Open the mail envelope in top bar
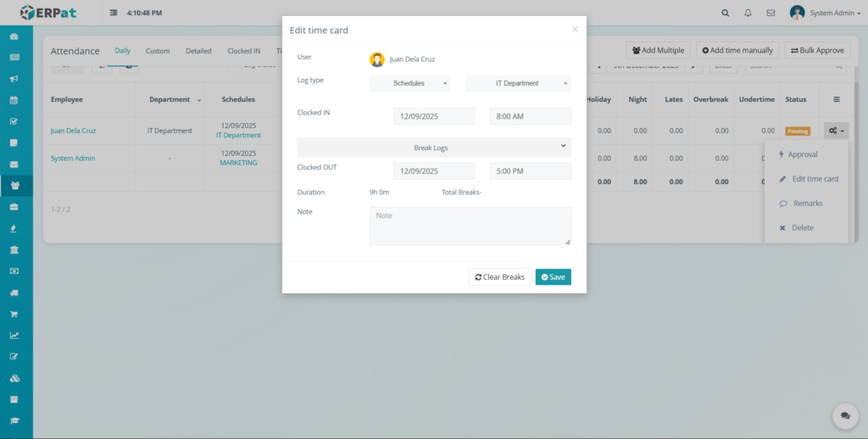Screen dimensions: 868x439 coord(771,13)
